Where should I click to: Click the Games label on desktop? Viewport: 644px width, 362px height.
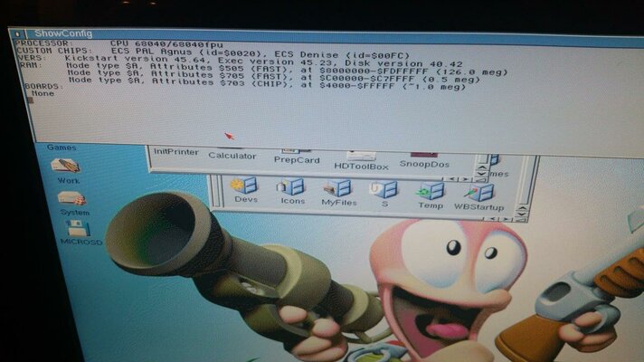[x=61, y=147]
